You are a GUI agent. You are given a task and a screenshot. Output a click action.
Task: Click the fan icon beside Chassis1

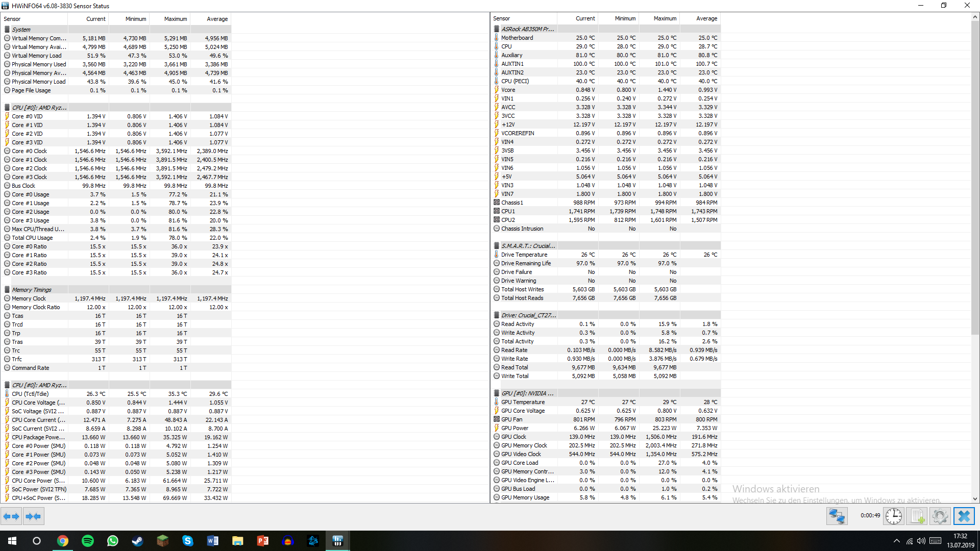pyautogui.click(x=496, y=202)
